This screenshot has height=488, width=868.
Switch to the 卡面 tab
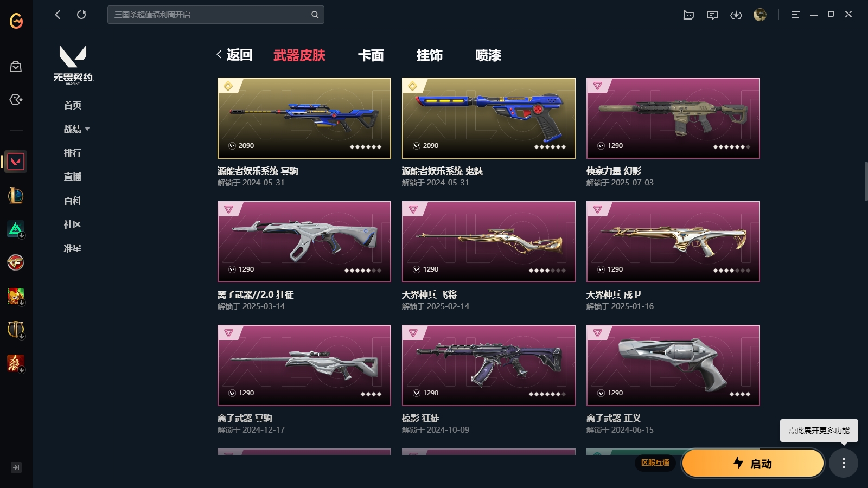tap(371, 55)
